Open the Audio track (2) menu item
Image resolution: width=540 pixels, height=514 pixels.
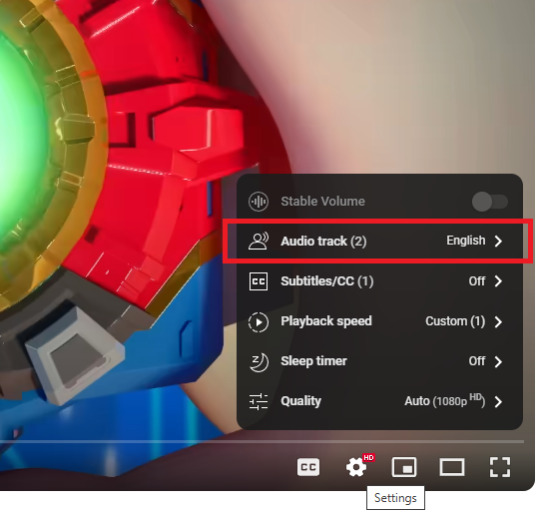pos(380,241)
